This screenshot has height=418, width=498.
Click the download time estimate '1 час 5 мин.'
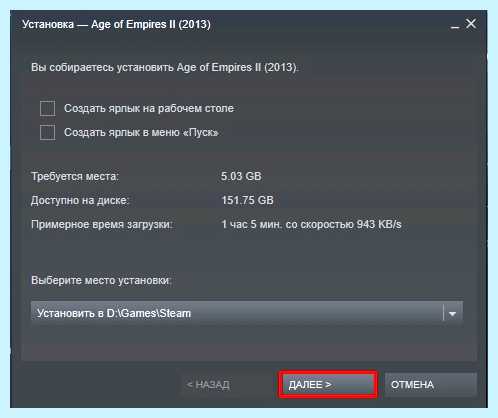tap(252, 224)
